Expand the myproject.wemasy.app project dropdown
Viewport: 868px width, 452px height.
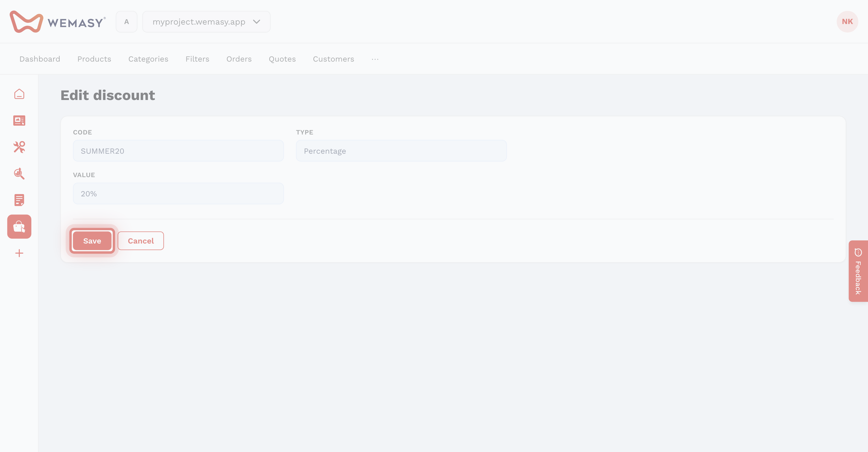pos(206,22)
